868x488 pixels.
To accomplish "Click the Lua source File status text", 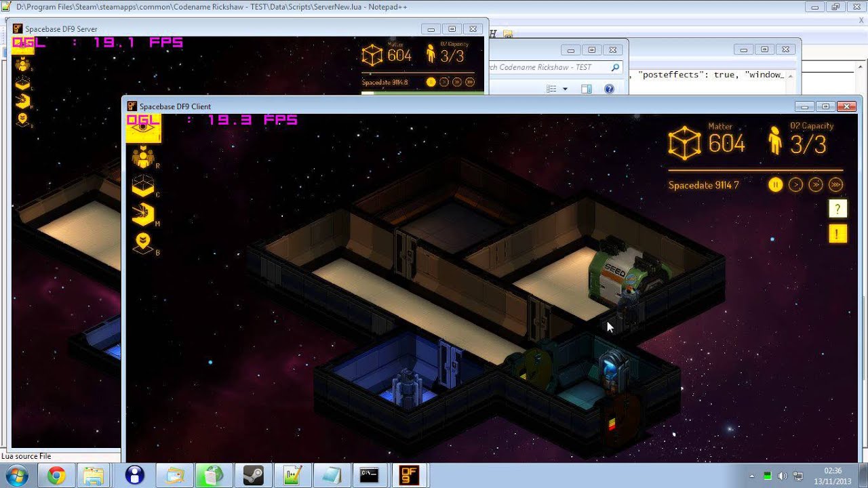I will [26, 456].
